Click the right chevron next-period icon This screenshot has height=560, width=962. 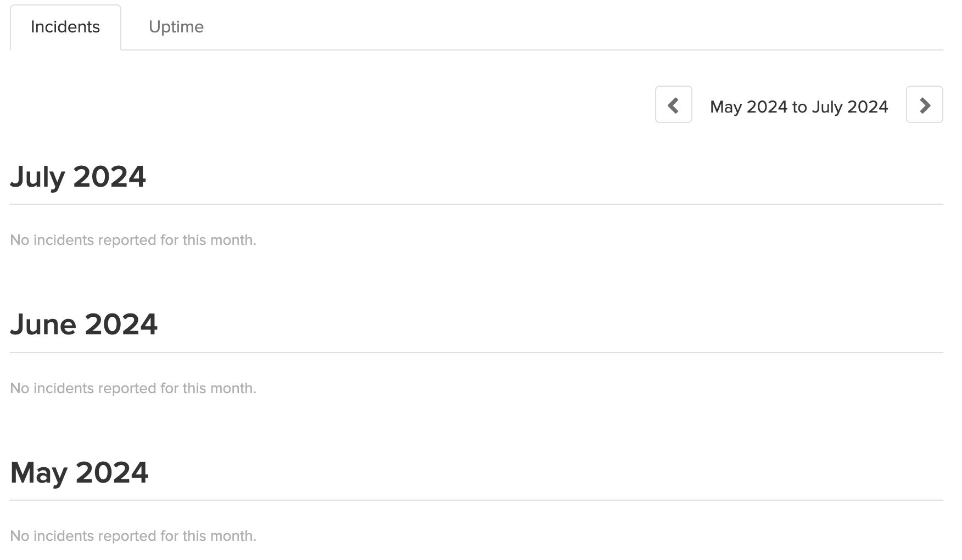point(925,105)
